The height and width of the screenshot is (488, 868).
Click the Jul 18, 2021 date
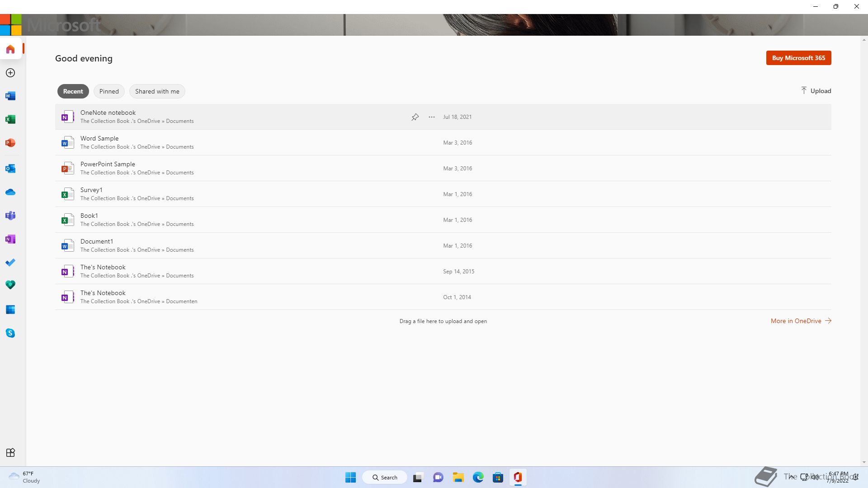click(457, 117)
